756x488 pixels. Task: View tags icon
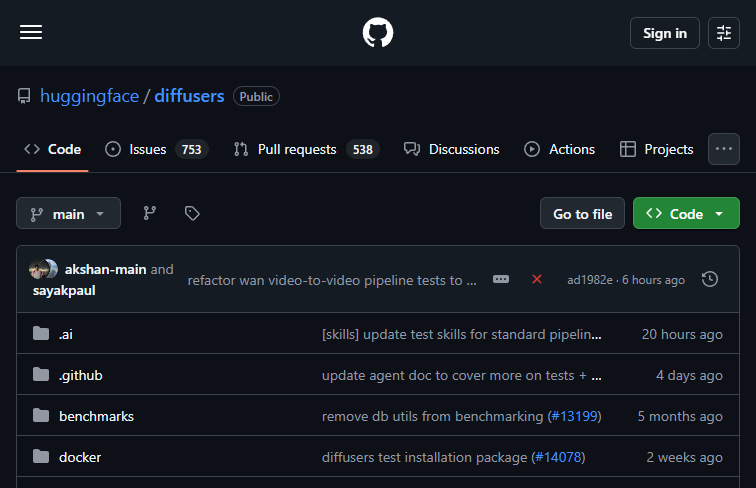(x=192, y=213)
